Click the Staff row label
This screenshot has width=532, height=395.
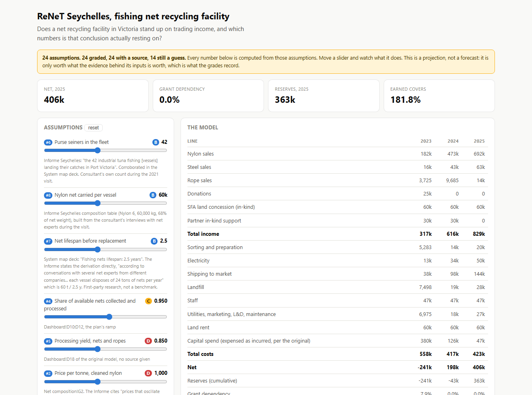coord(193,301)
